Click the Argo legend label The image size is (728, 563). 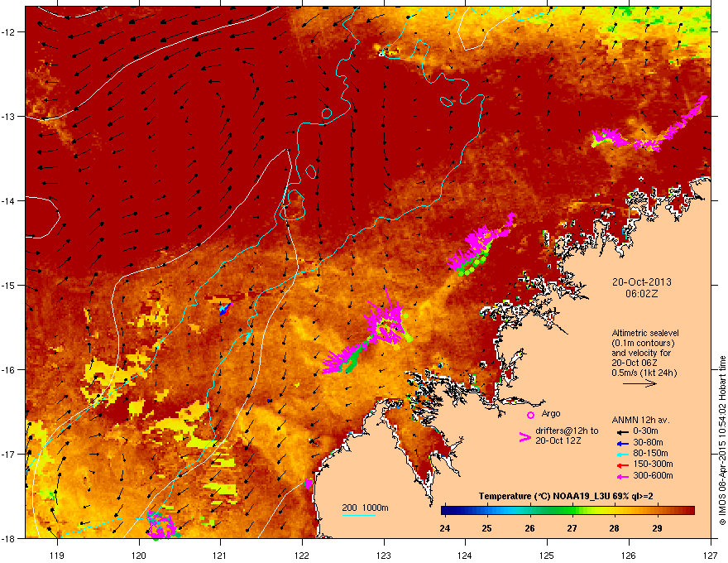point(551,413)
